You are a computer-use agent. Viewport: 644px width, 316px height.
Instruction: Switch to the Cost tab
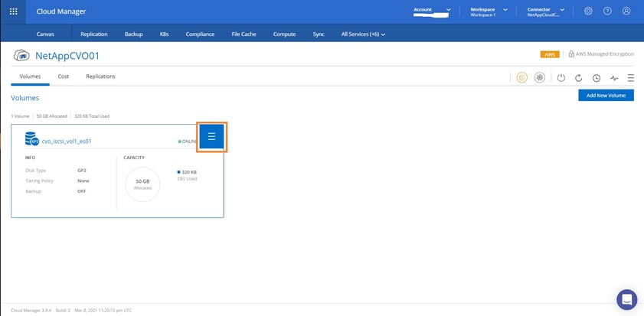[64, 77]
